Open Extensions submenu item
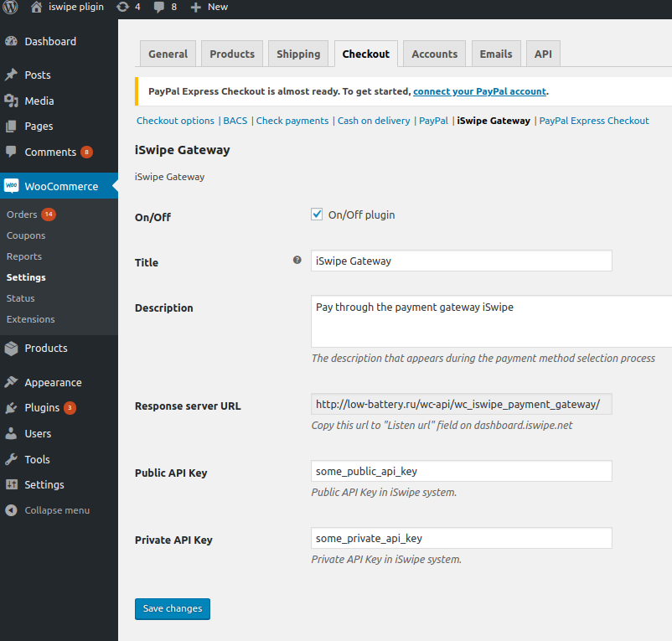Image resolution: width=672 pixels, height=641 pixels. (x=30, y=319)
